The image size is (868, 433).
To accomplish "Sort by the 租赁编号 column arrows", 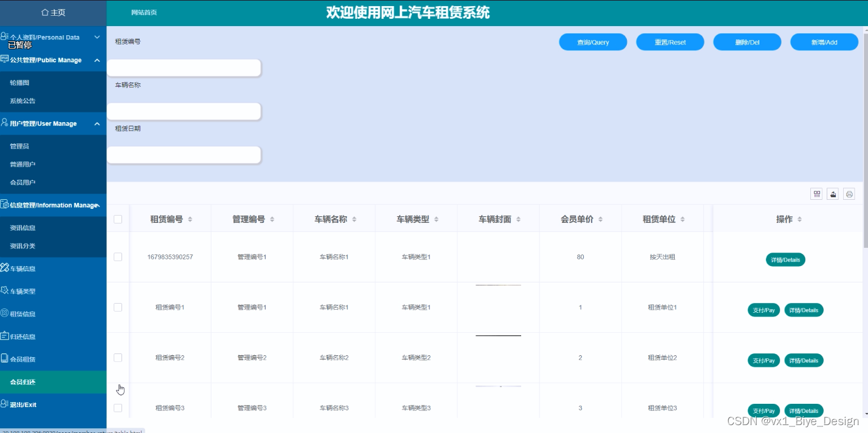I will pos(190,219).
